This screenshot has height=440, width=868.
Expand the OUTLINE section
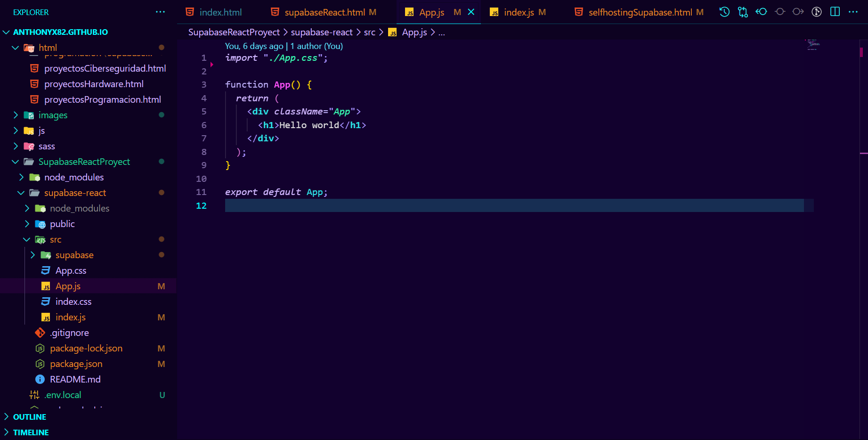pyautogui.click(x=29, y=417)
